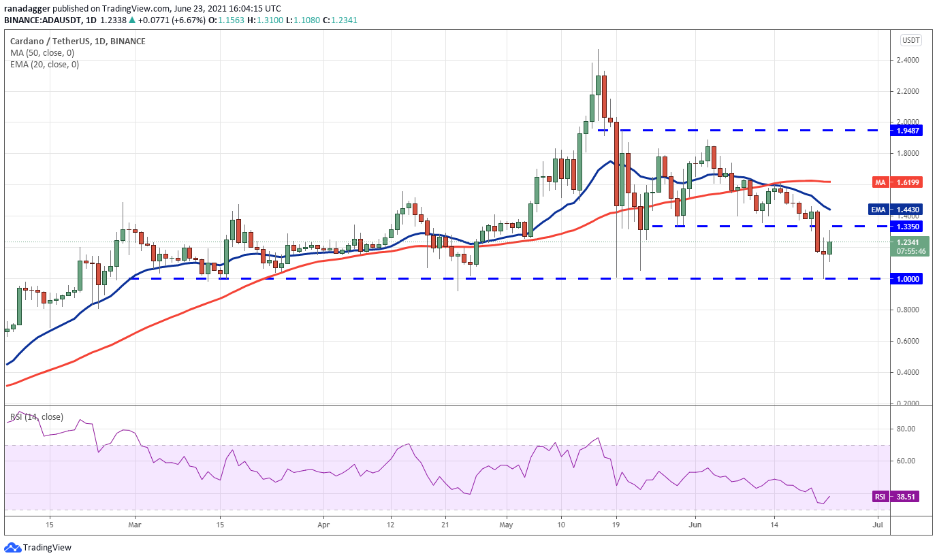Click the purple RSI 38.51 value label
Viewport: 937px width, 560px height.
pyautogui.click(x=897, y=497)
